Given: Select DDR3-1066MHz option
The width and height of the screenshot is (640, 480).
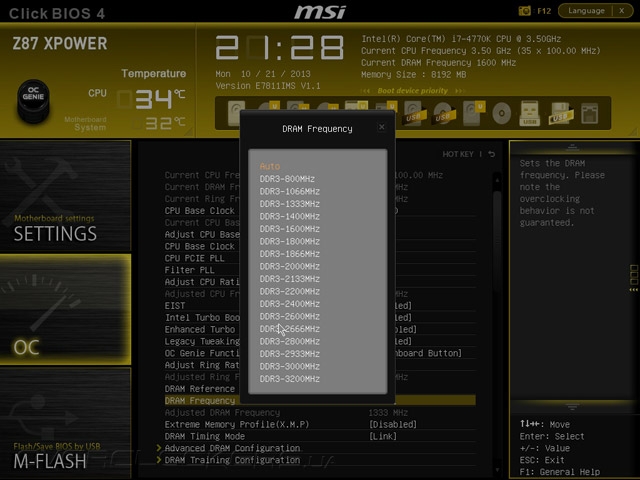Looking at the screenshot, I should 289,191.
